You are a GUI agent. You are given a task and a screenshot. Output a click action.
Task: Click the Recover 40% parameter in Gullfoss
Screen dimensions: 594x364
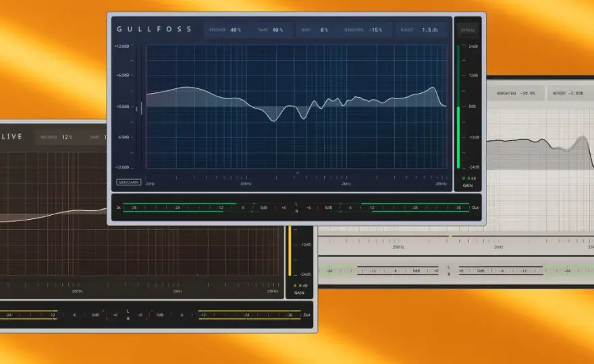(x=225, y=30)
